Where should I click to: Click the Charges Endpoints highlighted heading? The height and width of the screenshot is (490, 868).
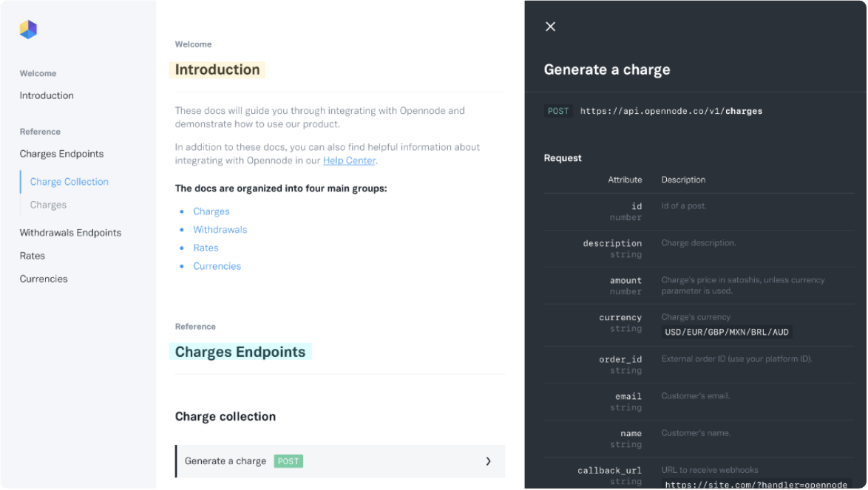pos(240,352)
